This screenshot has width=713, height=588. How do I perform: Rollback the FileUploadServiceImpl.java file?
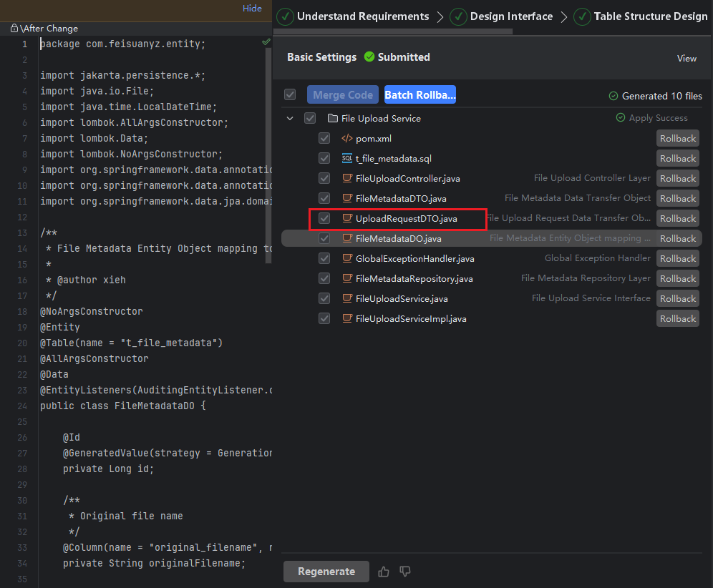coord(677,319)
